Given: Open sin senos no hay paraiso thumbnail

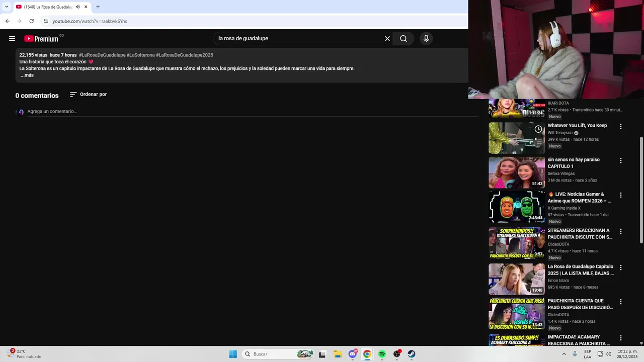Looking at the screenshot, I should [x=517, y=172].
